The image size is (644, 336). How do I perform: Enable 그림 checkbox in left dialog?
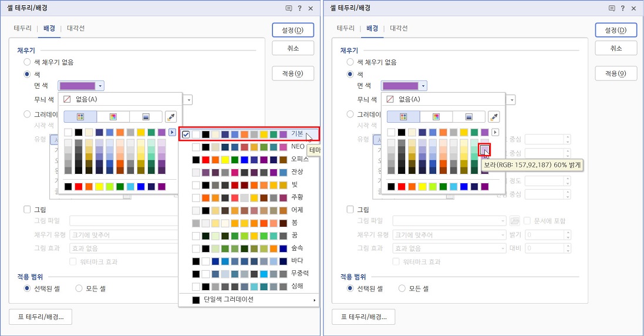tap(27, 210)
